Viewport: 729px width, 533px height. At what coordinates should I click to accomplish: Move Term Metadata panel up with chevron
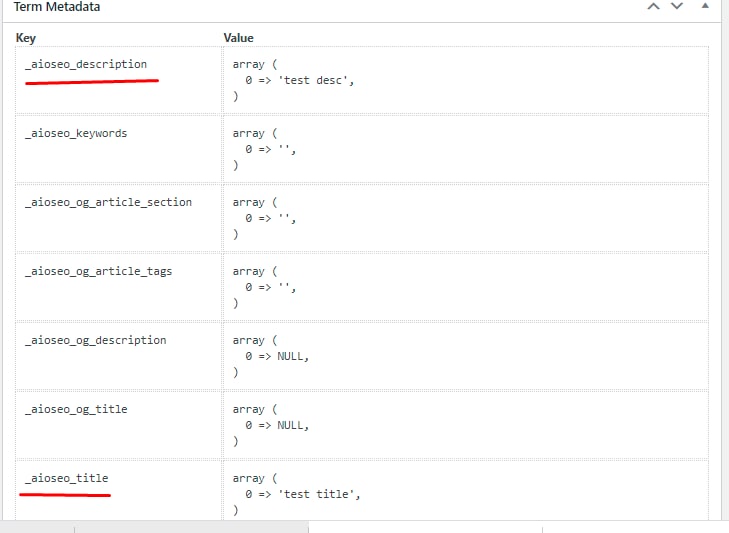pos(653,7)
